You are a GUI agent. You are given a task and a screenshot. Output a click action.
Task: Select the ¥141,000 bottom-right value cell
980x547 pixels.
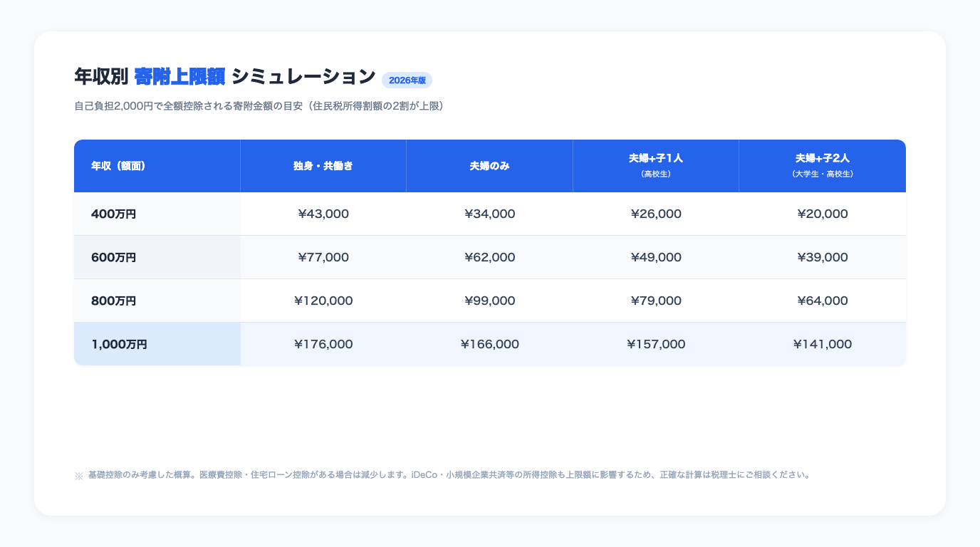(x=823, y=344)
